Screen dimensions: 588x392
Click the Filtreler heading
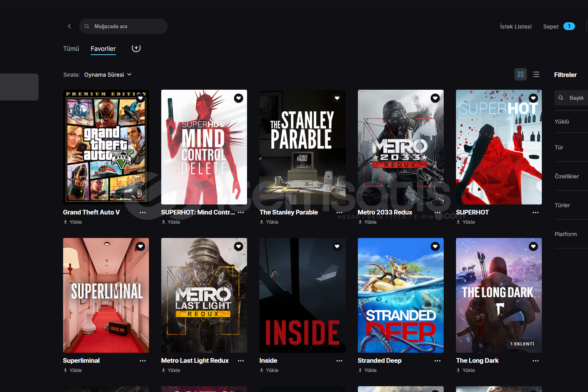565,75
